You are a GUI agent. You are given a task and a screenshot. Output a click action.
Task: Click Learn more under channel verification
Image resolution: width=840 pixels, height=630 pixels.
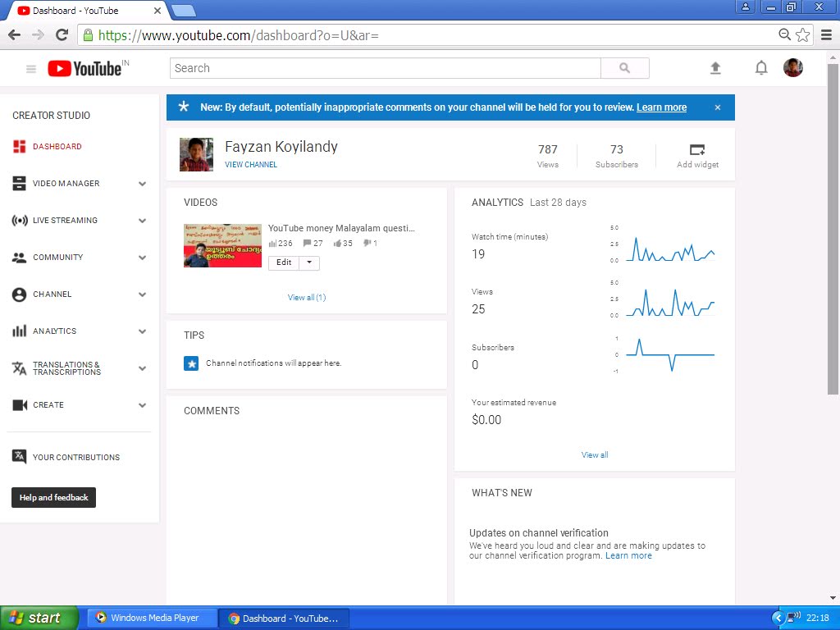click(628, 555)
